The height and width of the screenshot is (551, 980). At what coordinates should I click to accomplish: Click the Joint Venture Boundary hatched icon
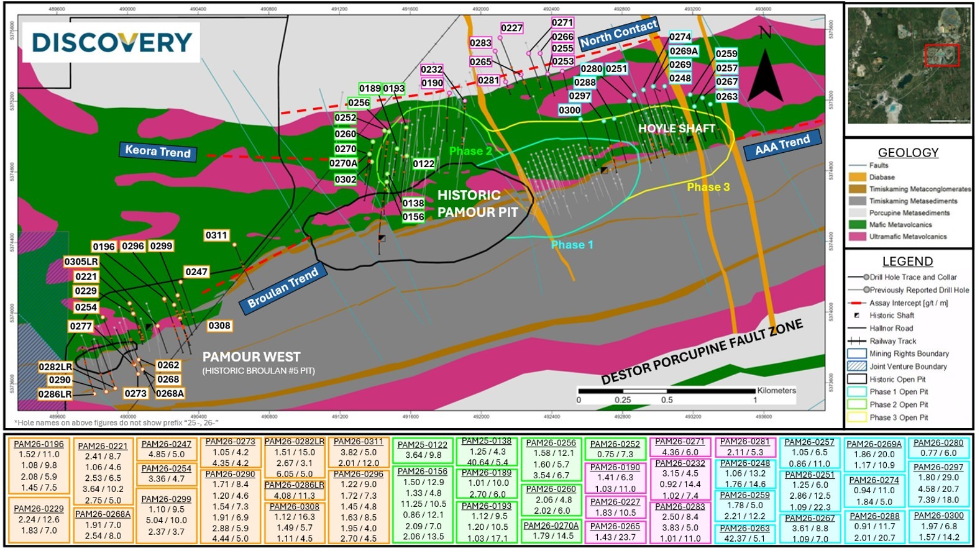[x=857, y=367]
